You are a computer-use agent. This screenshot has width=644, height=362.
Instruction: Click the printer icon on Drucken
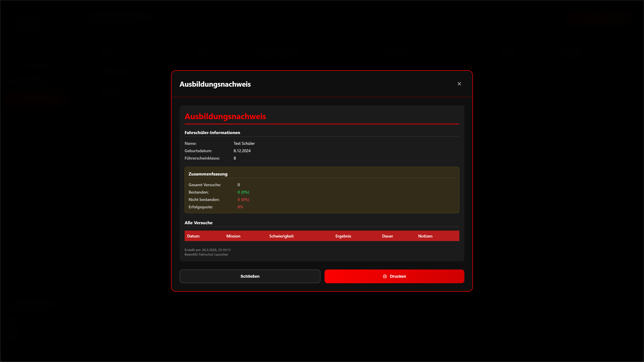click(385, 276)
